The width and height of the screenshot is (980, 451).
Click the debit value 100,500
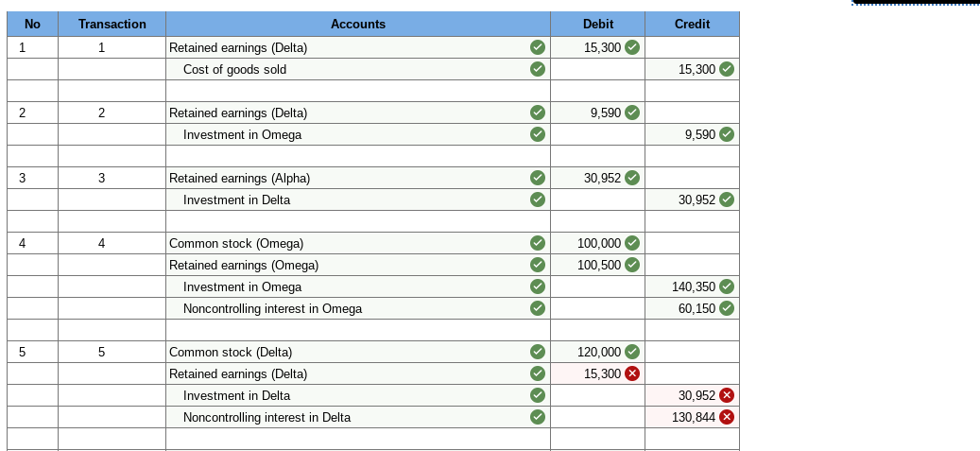pyautogui.click(x=599, y=265)
